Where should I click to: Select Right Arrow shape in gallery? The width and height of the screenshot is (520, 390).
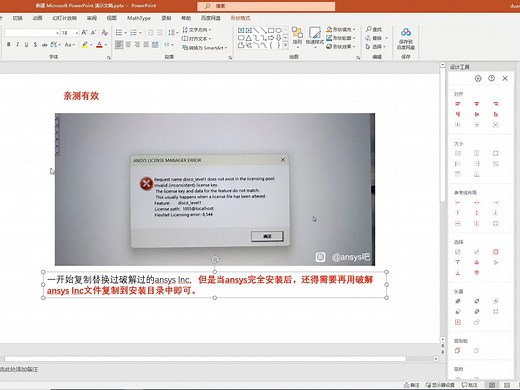pyautogui.click(x=271, y=38)
